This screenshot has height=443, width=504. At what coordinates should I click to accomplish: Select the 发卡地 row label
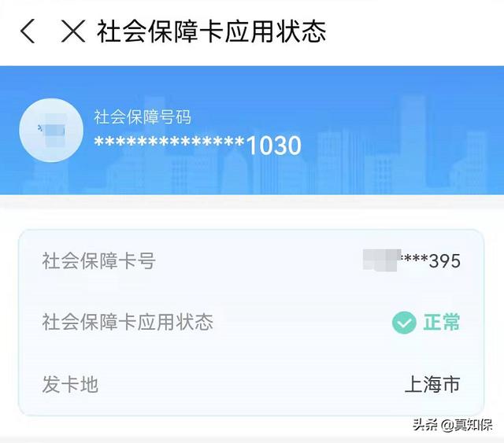coord(70,384)
